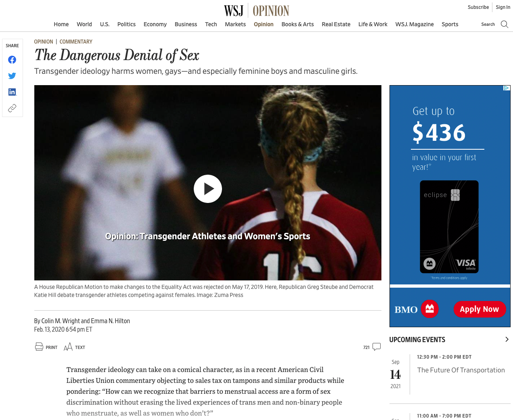
Task: Click the AdChoices icon on BMO ad
Action: (x=507, y=88)
